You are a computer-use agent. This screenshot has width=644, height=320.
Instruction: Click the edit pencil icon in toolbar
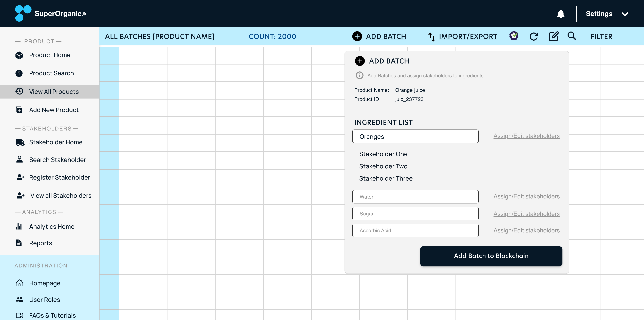click(553, 37)
